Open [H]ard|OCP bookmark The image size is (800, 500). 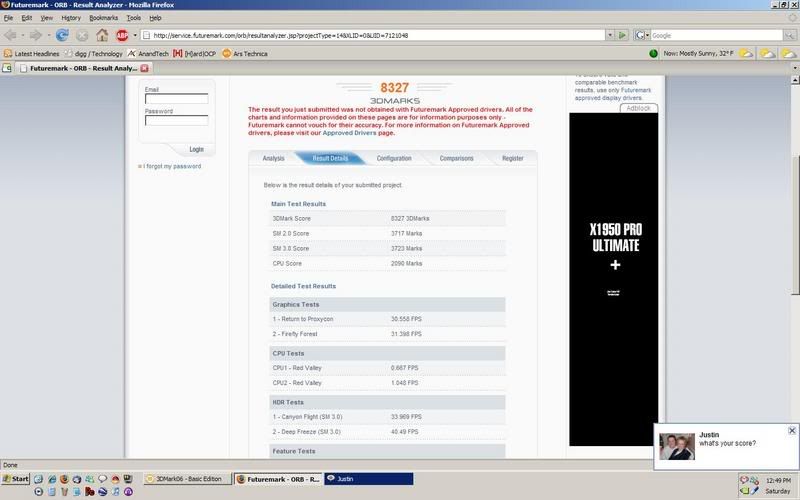click(x=194, y=53)
